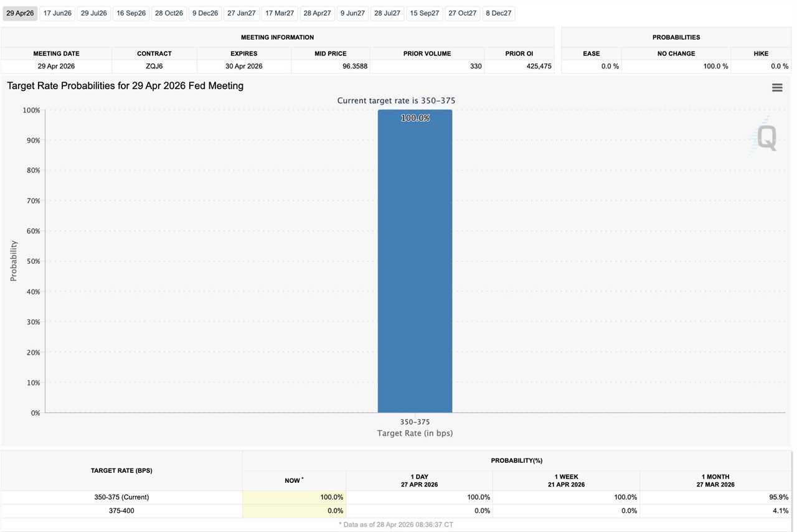View the 28 Oct26 Fed meeting

(168, 12)
